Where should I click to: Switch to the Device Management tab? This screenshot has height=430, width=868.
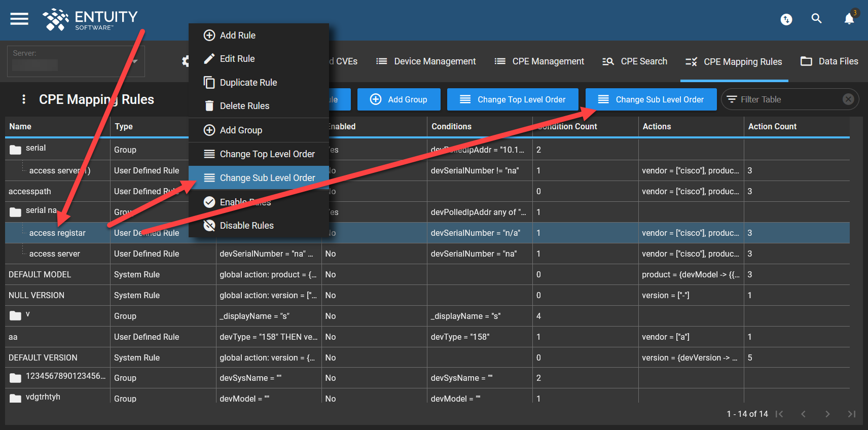pos(426,61)
